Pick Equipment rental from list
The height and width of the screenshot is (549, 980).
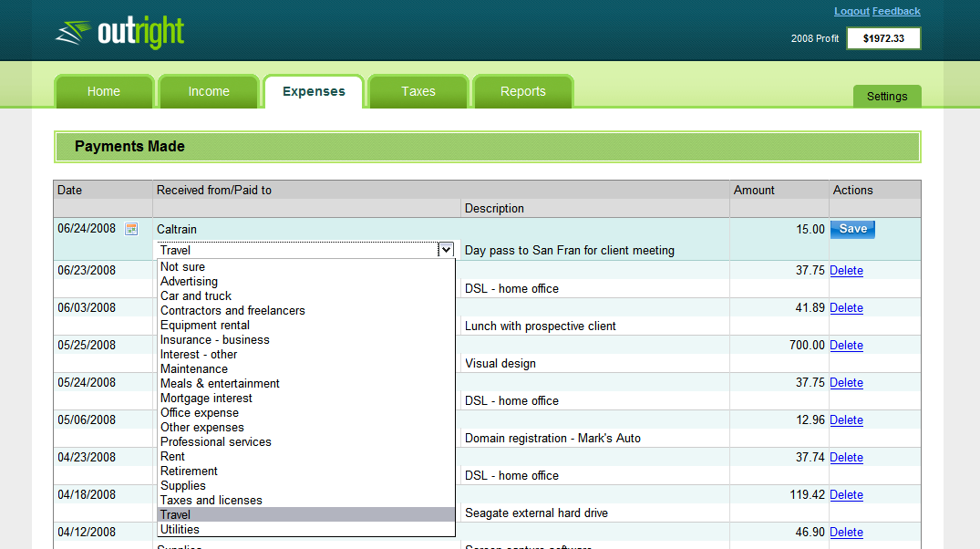click(305, 326)
